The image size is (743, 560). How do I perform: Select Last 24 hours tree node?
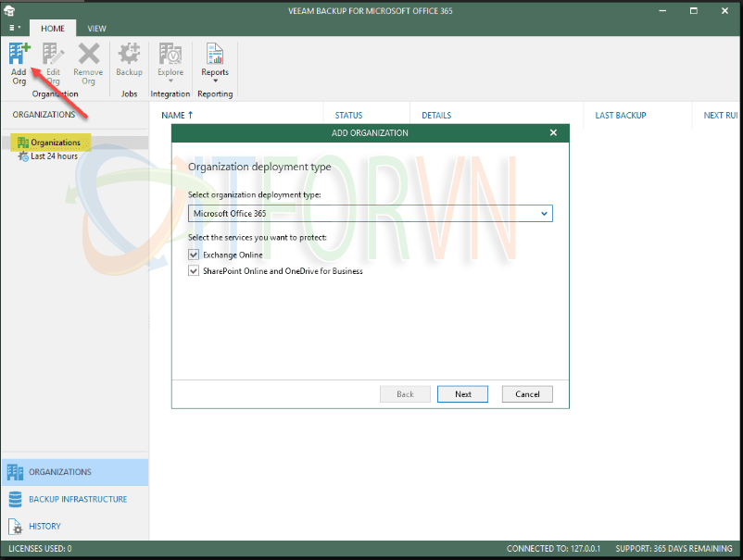tap(54, 156)
